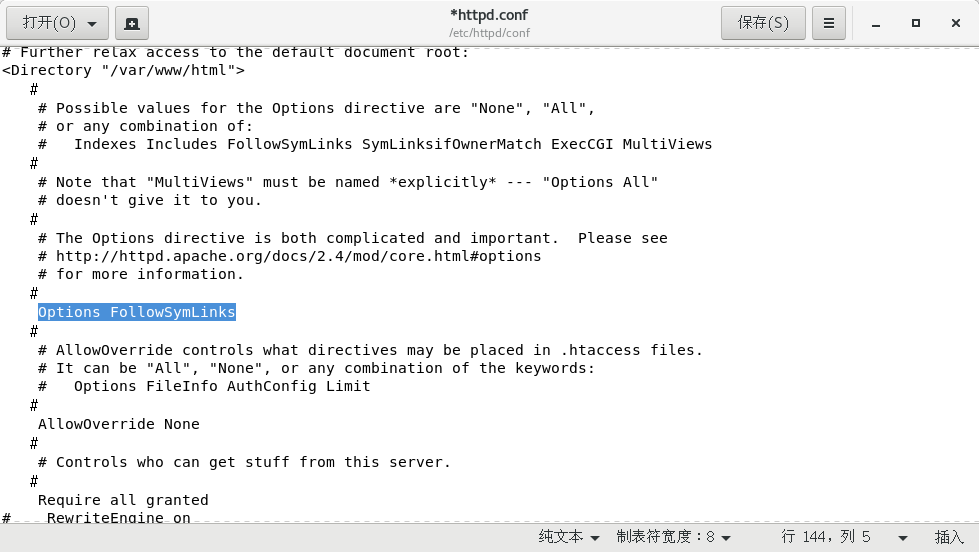Click the new document icon

click(132, 22)
